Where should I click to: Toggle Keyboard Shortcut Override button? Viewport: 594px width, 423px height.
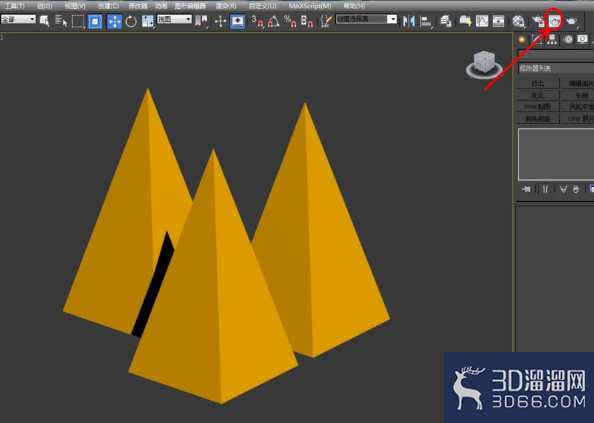click(238, 21)
